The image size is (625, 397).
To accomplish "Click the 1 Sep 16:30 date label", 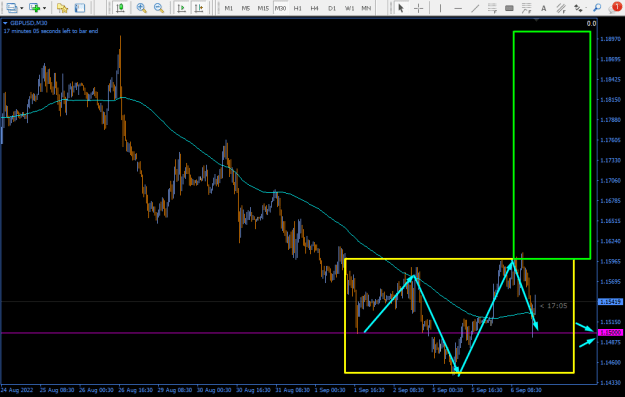I will point(369,390).
